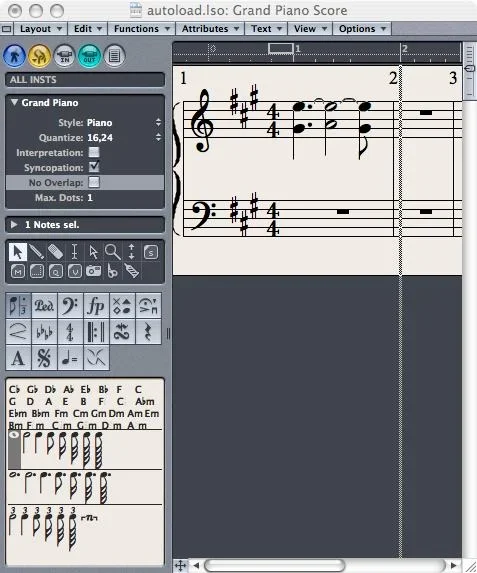Image resolution: width=477 pixels, height=573 pixels.
Task: Open the Attributes menu
Action: (210, 29)
